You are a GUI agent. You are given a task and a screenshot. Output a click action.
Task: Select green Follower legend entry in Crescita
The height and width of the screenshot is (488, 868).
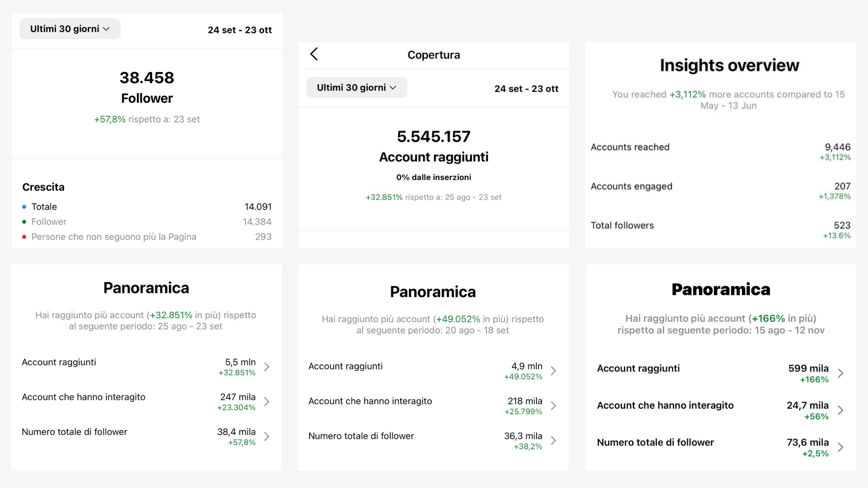coord(48,222)
